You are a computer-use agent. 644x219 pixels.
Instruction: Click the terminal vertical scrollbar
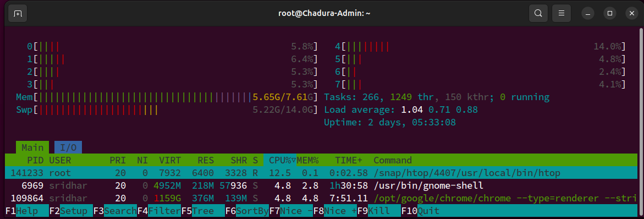(x=641, y=122)
